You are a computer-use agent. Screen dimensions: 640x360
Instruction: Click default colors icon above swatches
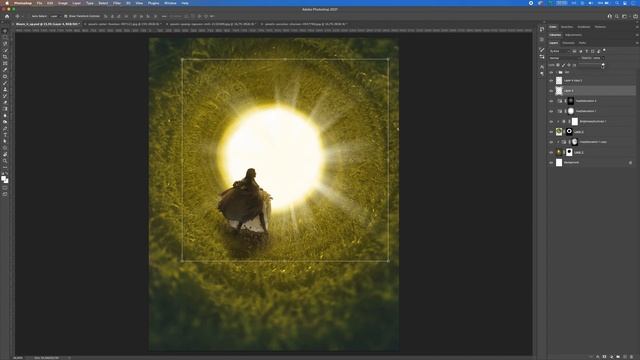2,173
